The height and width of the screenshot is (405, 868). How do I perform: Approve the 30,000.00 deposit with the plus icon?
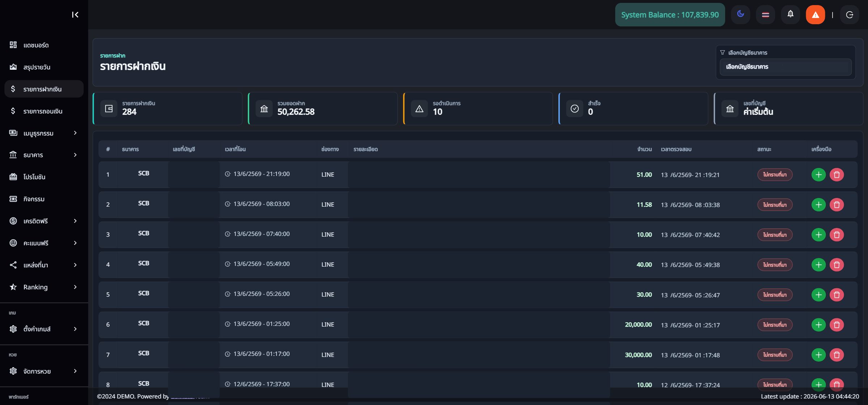(x=818, y=355)
